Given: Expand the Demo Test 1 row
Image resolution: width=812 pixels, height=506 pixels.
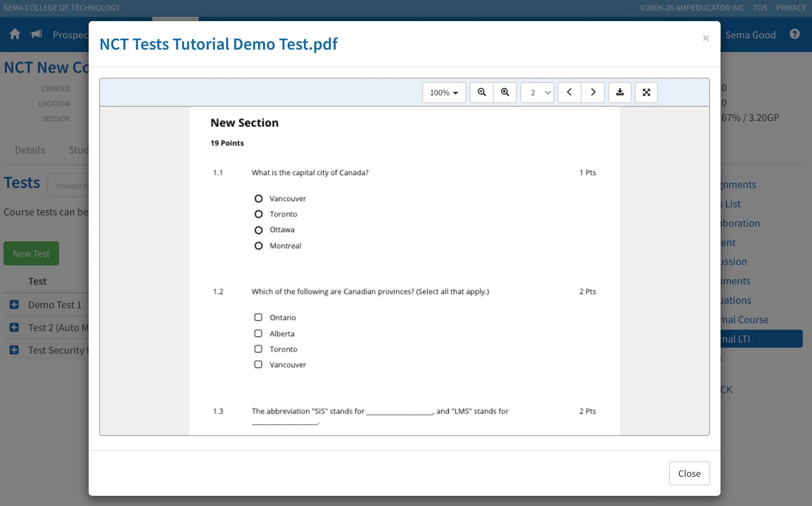Looking at the screenshot, I should pyautogui.click(x=14, y=304).
